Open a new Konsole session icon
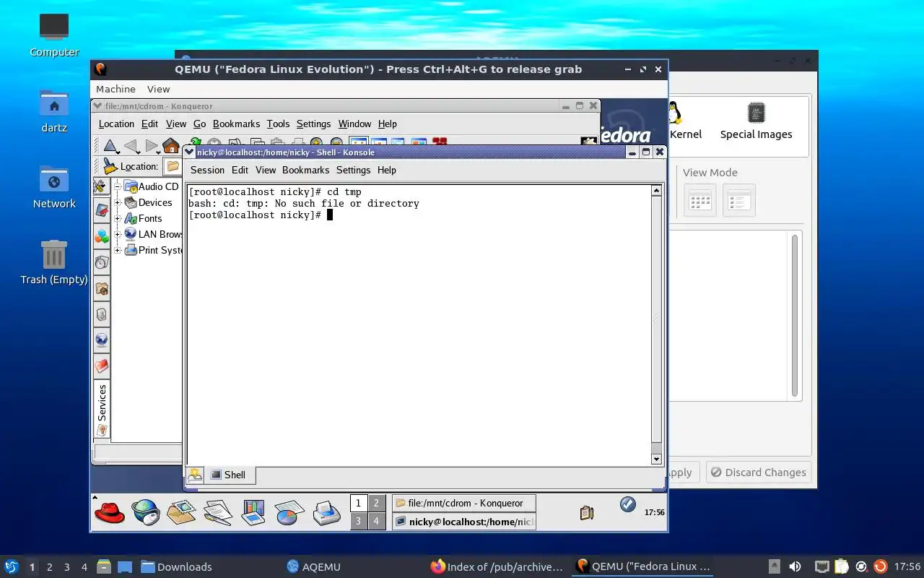This screenshot has width=924, height=578. [194, 475]
